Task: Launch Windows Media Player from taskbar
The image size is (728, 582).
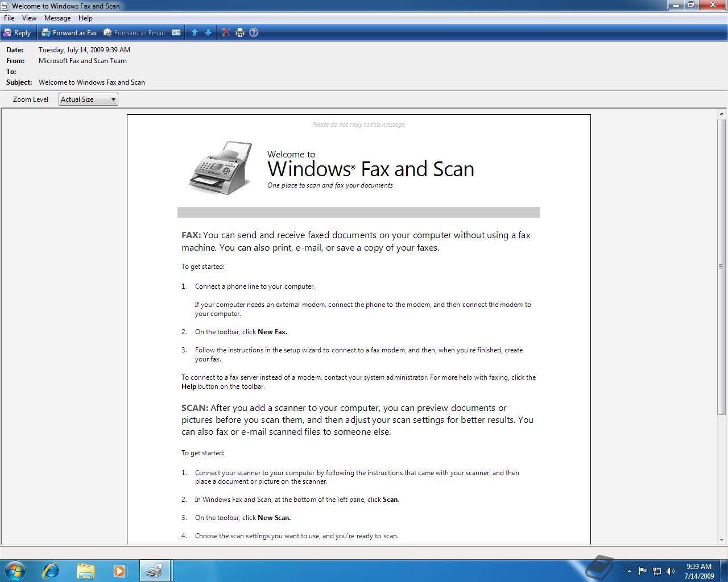Action: click(120, 570)
